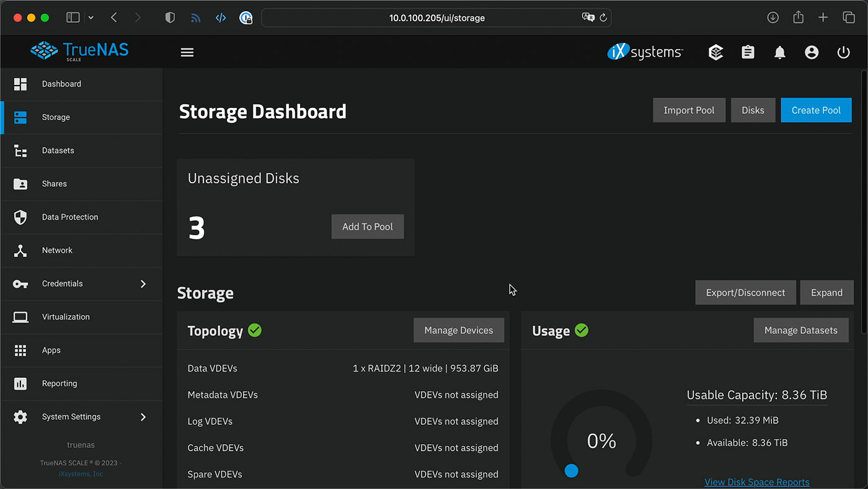Click the Create Pool button
The width and height of the screenshot is (868, 489).
click(x=816, y=110)
